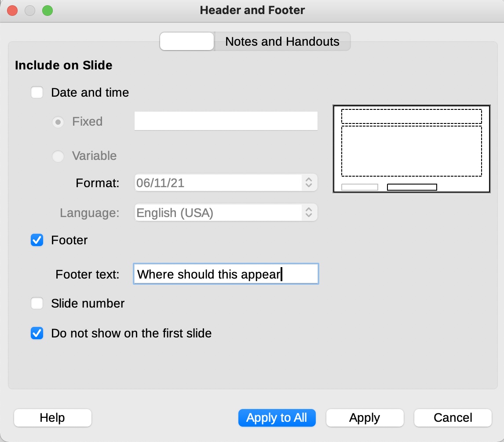The height and width of the screenshot is (442, 504).
Task: Cancel the Header and Footer dialog
Action: point(453,418)
